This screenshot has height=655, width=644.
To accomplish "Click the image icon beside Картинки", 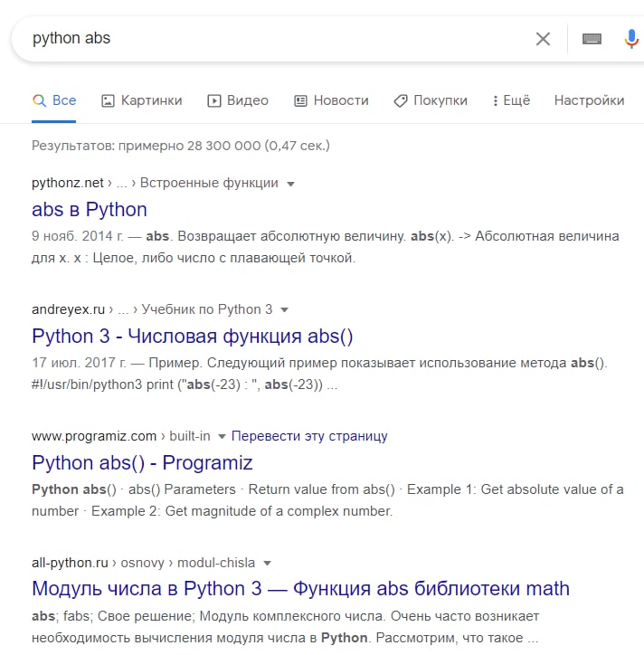I will pyautogui.click(x=108, y=100).
